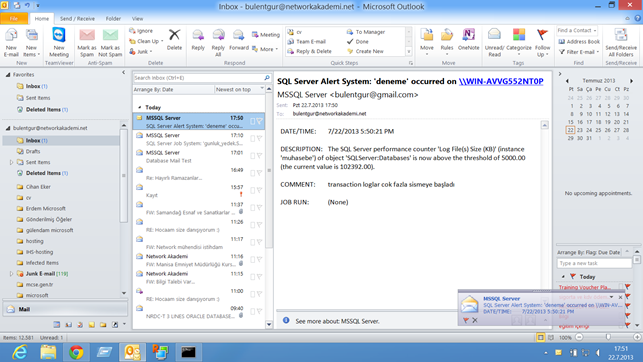Reply to the message
Viewport: 643px width, 362px height.
(198, 40)
